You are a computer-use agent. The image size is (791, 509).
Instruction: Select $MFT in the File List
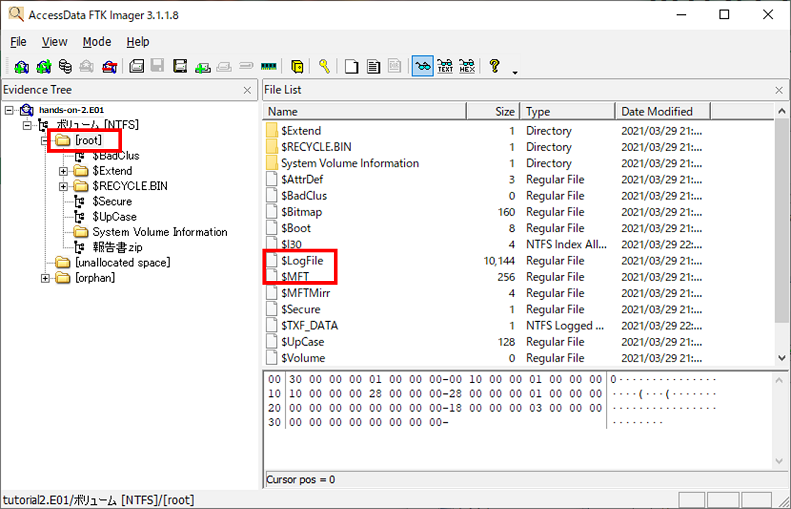295,277
